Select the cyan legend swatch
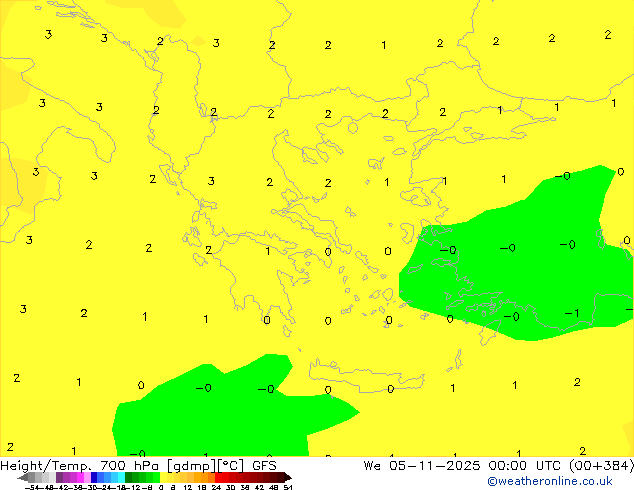 pos(121,477)
